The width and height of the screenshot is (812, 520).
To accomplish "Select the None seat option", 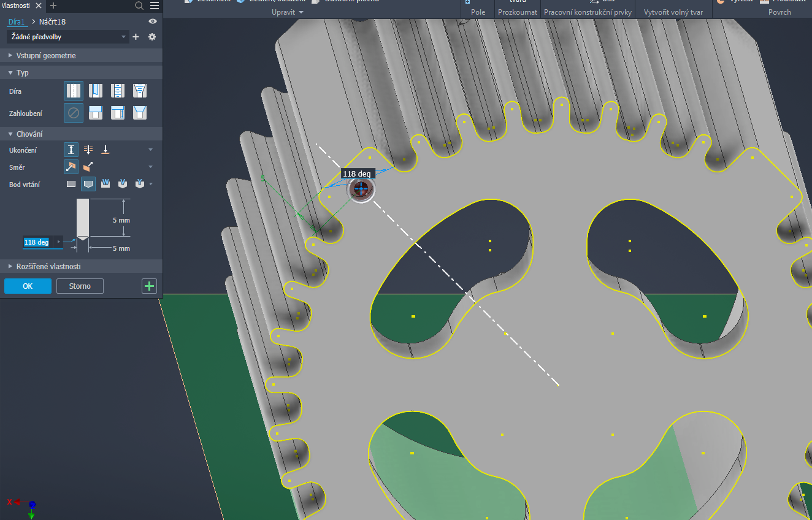I will tap(74, 113).
